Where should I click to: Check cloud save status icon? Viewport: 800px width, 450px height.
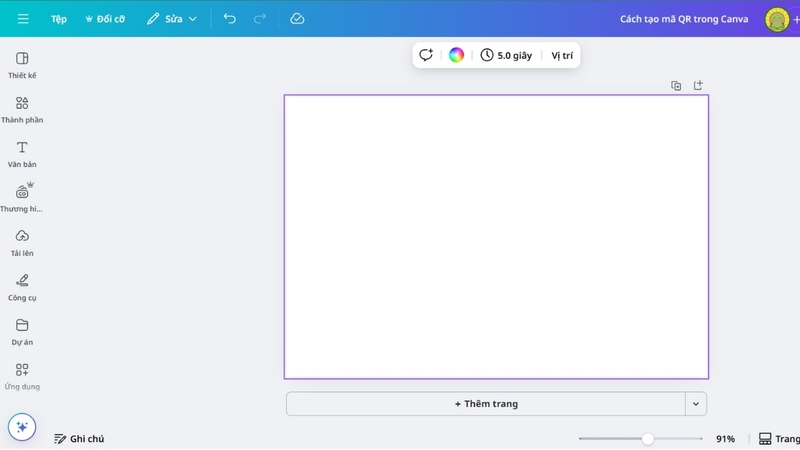coord(297,19)
